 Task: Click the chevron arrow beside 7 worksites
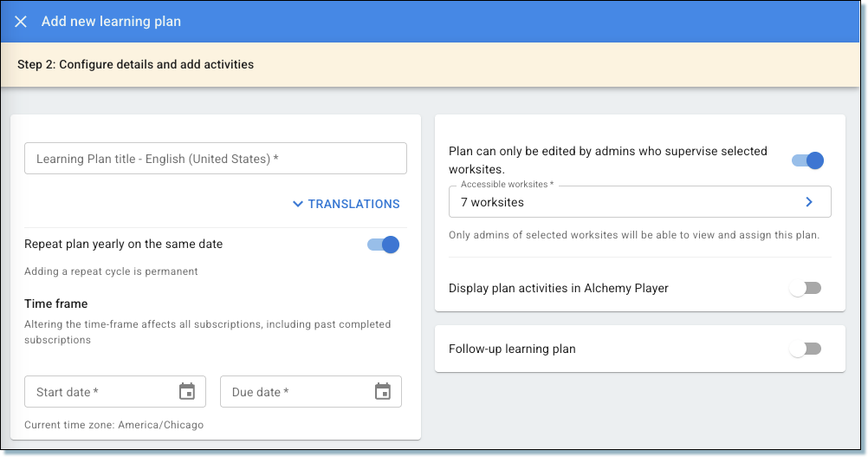pyautogui.click(x=809, y=202)
